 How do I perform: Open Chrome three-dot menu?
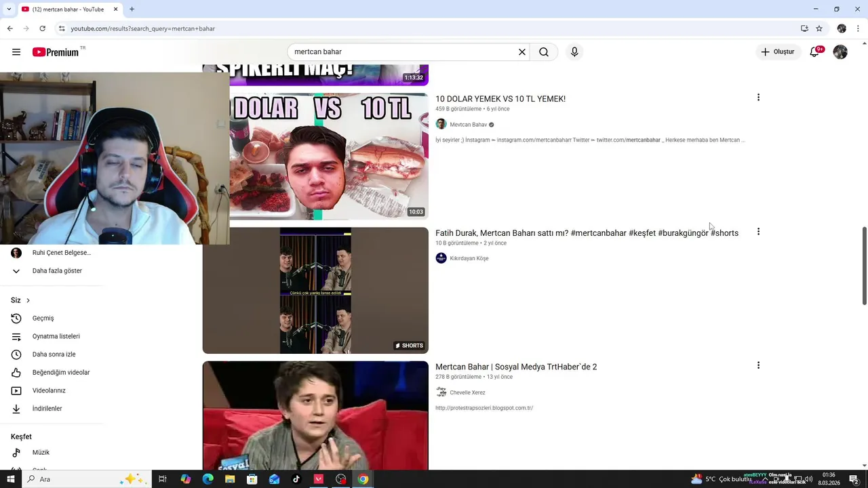[x=858, y=28]
